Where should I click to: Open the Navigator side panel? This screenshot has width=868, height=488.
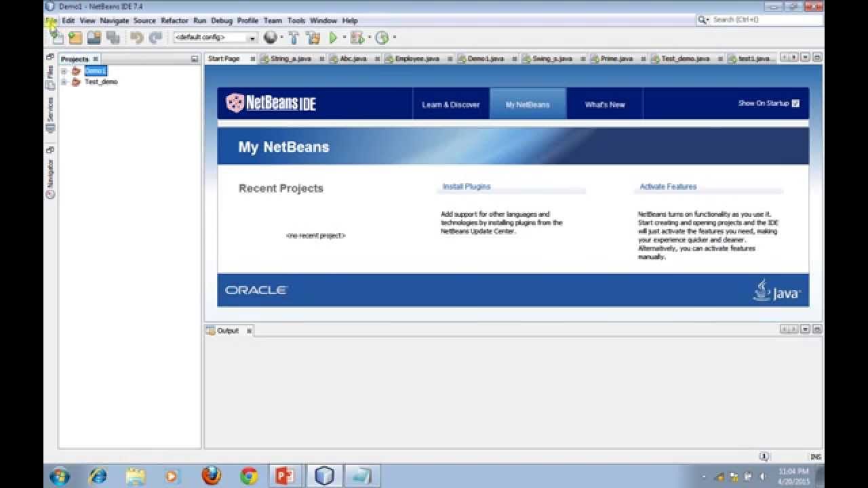[x=50, y=180]
